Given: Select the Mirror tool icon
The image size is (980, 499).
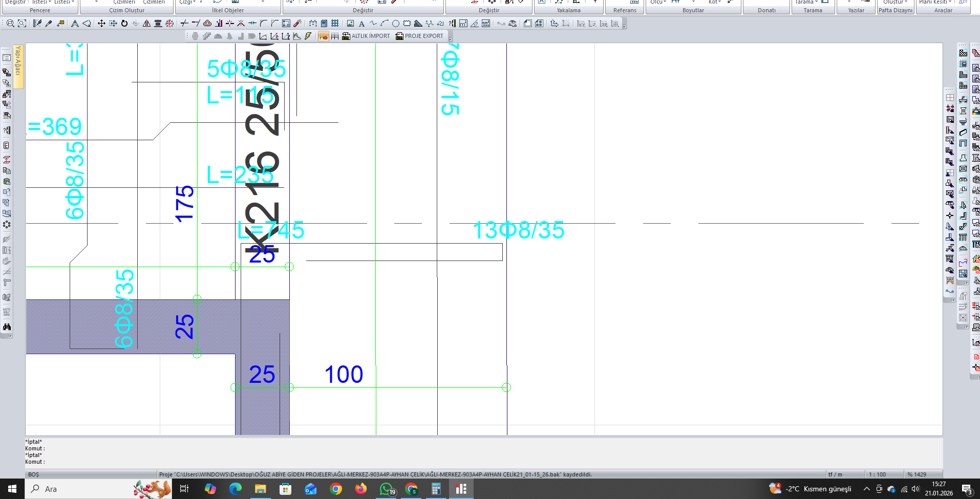Looking at the screenshot, I should [147, 24].
